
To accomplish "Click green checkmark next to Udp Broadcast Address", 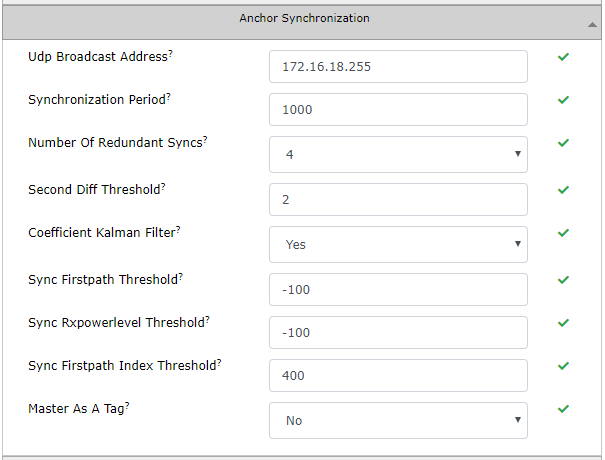I will [563, 57].
